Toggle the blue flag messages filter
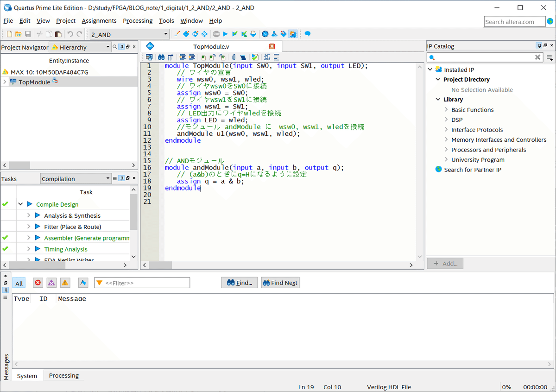Viewport: 556px width, 392px height. pos(83,283)
